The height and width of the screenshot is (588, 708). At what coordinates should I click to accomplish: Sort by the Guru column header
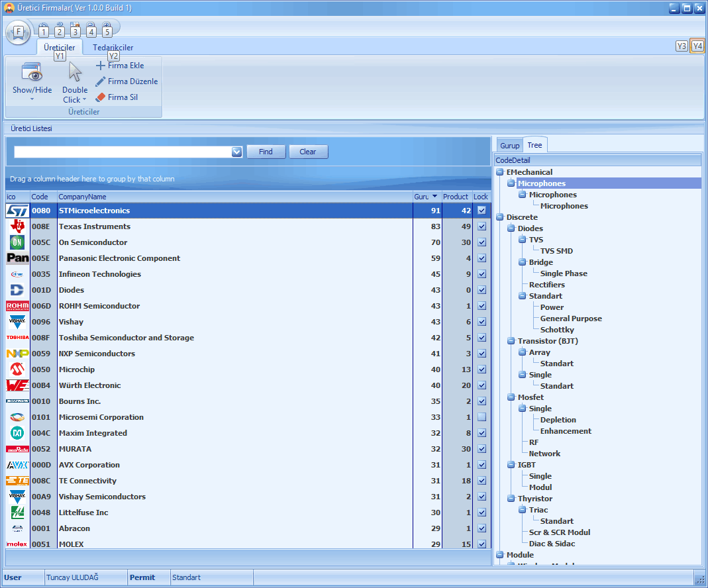point(427,197)
